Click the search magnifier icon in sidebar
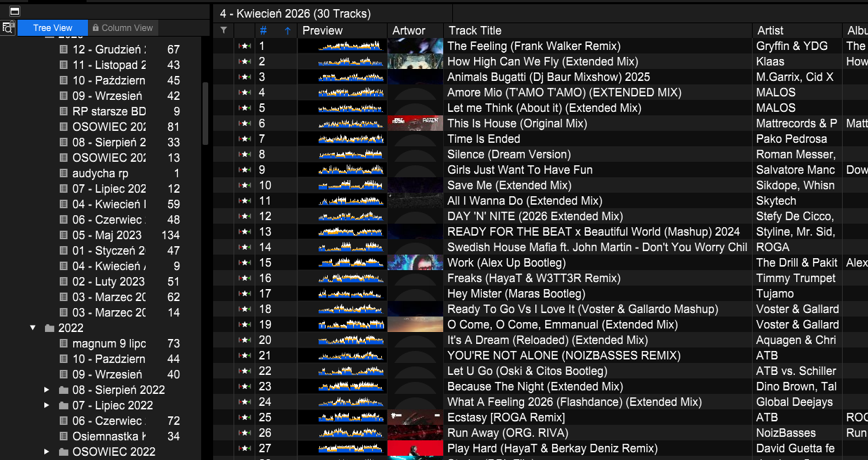868x460 pixels. click(8, 27)
